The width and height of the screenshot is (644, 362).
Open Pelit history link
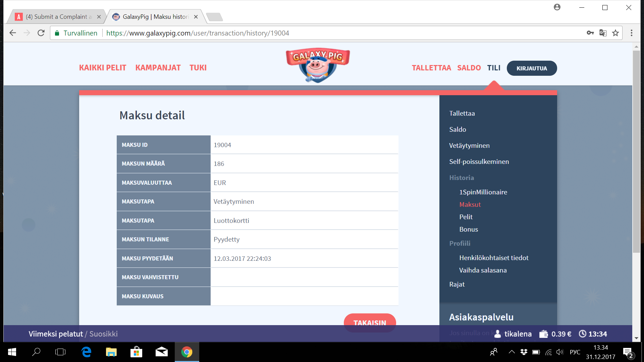pos(466,217)
